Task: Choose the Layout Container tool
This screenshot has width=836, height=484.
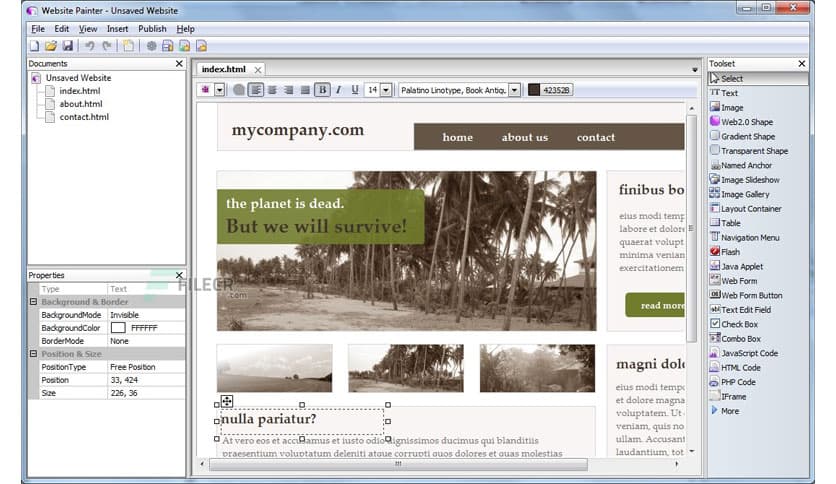Action: [745, 208]
